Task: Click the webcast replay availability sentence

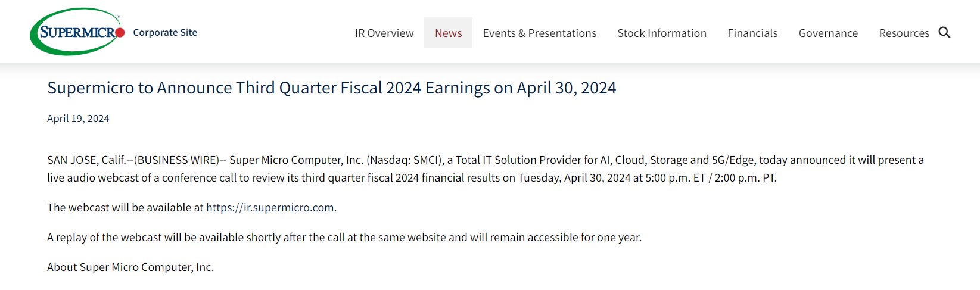Action: coord(344,238)
